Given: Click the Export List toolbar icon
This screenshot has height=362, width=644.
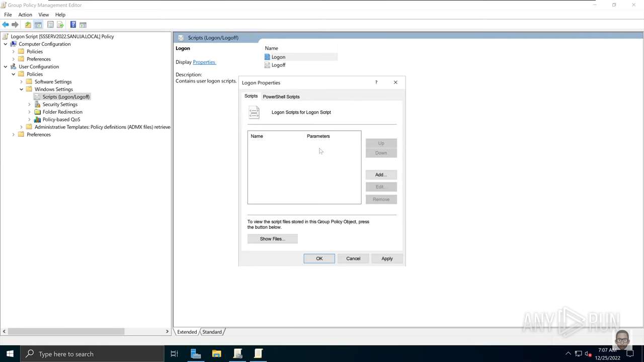Looking at the screenshot, I should pos(60,25).
